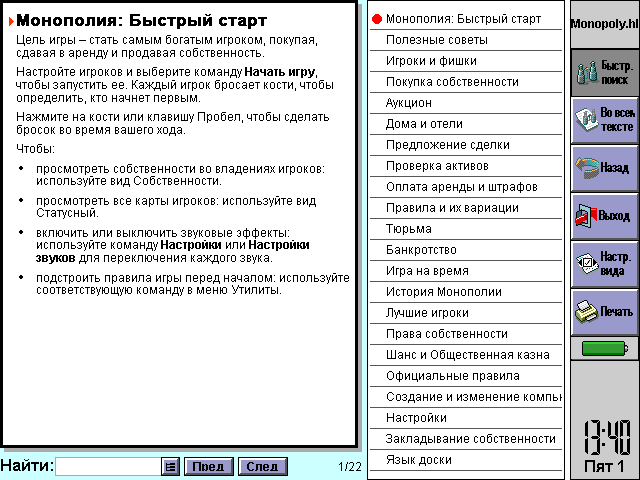Click the 13:40 clock display
The height and width of the screenshot is (480, 640).
(606, 437)
